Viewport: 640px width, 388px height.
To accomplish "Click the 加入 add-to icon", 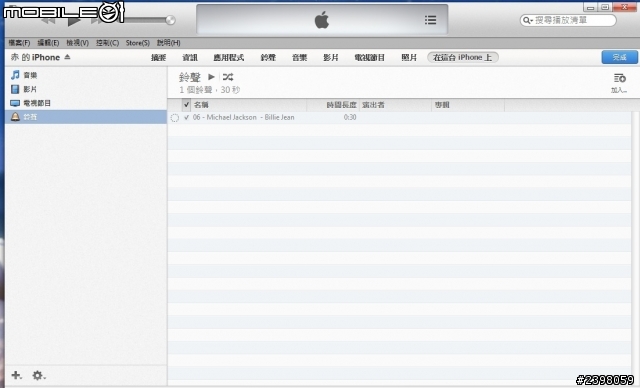I will pyautogui.click(x=619, y=83).
